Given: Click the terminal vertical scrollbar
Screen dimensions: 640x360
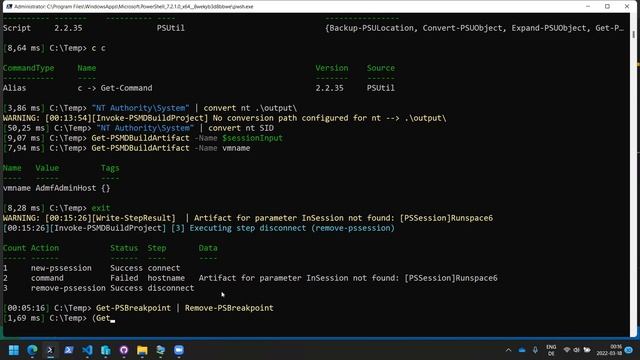Looking at the screenshot, I should (x=633, y=174).
